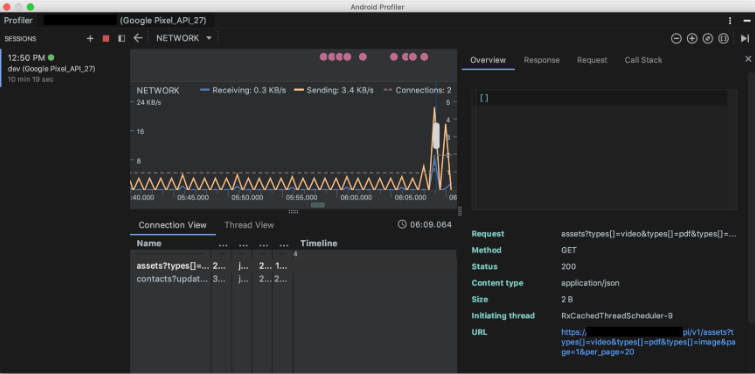Open the NETWORK profiler dropdown
This screenshot has height=374, width=755.
pyautogui.click(x=184, y=38)
